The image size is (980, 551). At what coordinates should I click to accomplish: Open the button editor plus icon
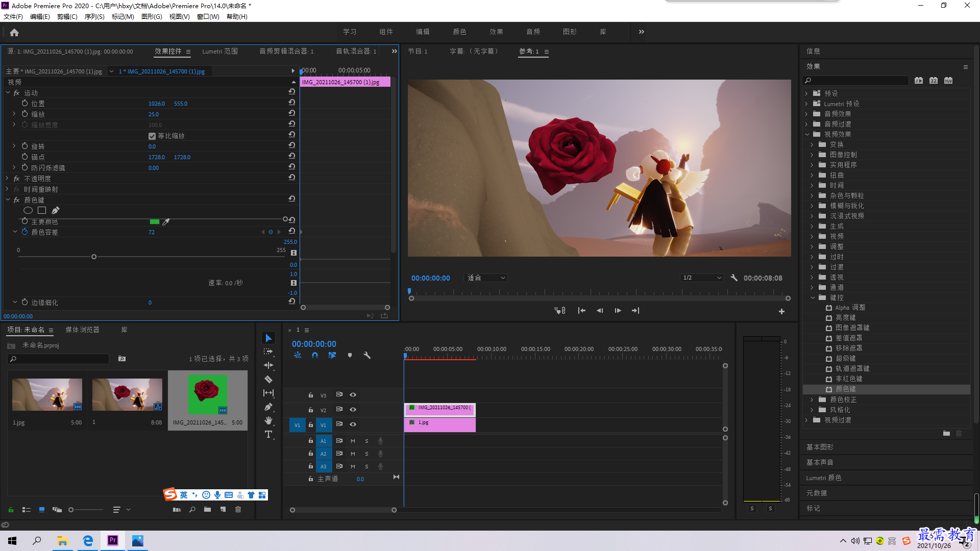pyautogui.click(x=781, y=311)
